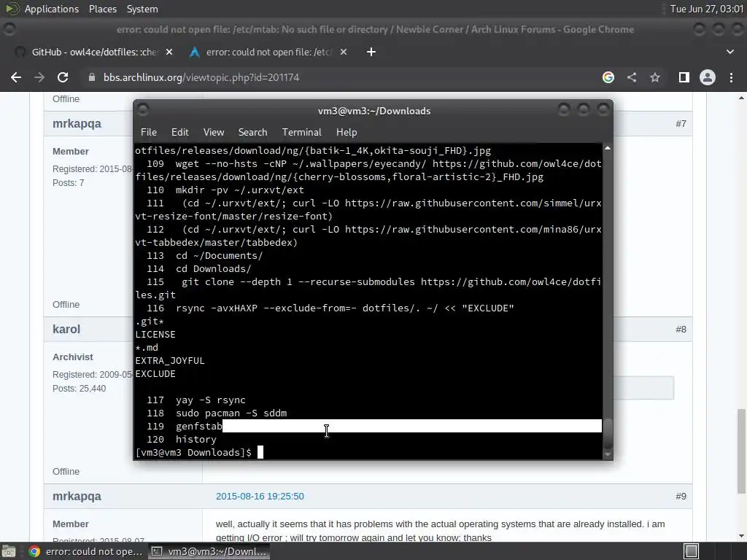
Task: Open Chrome side panel
Action: (x=684, y=77)
